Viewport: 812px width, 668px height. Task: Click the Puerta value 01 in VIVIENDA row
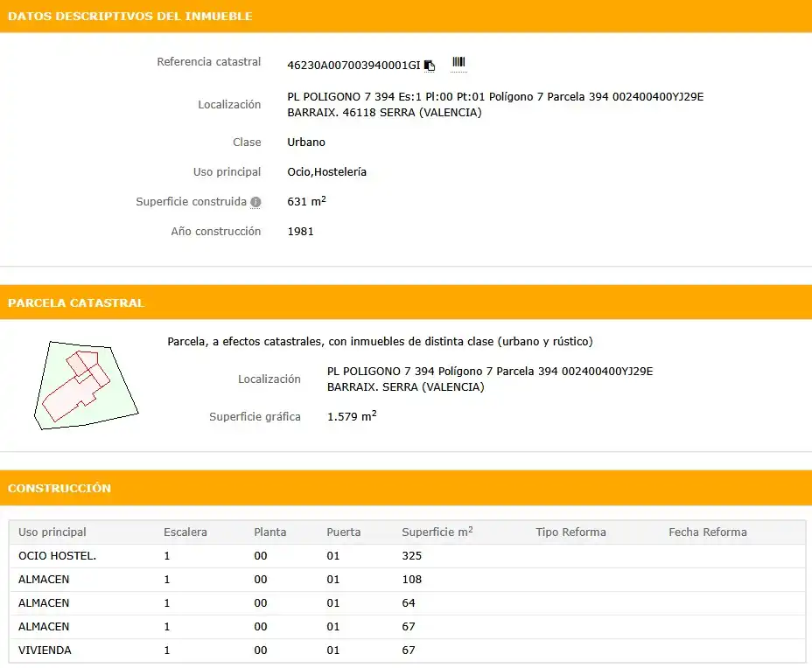click(333, 650)
